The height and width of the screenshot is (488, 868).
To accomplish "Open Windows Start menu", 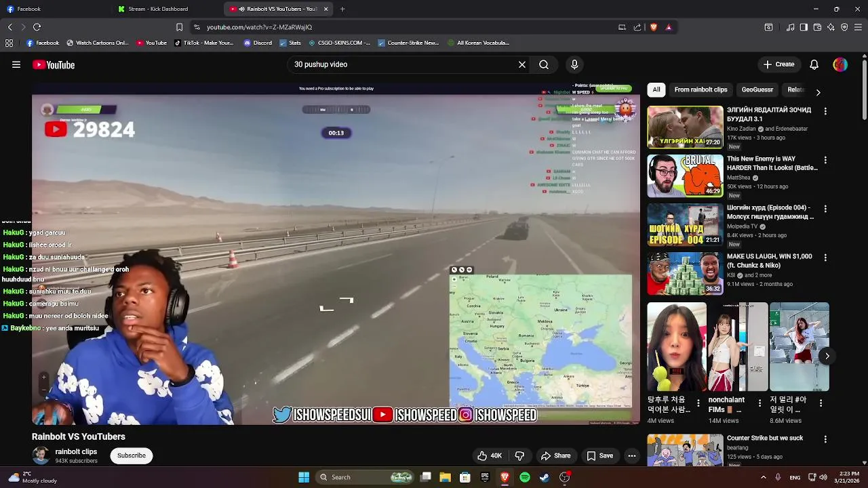I will 304,477.
